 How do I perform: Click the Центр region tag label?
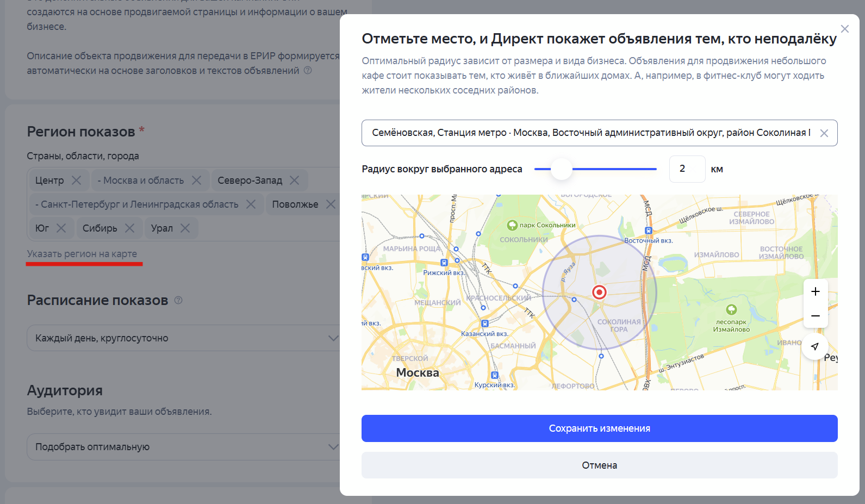[x=49, y=180]
